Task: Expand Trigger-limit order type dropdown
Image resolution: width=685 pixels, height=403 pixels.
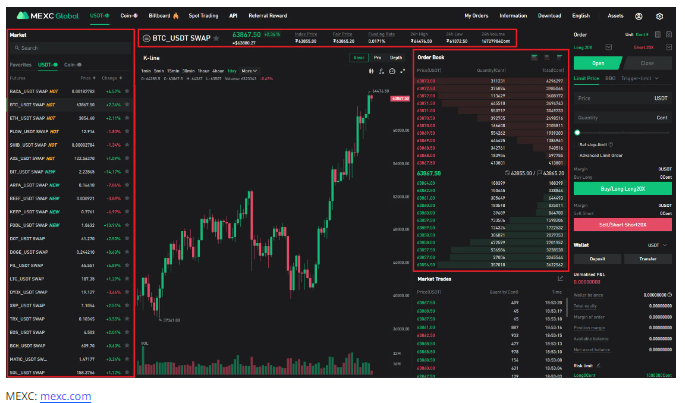Action: (x=640, y=78)
